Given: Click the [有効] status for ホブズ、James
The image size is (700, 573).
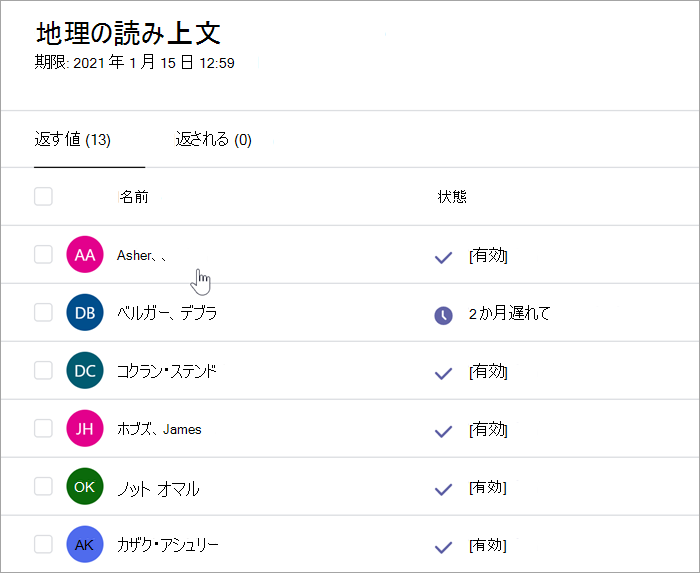Looking at the screenshot, I should (488, 429).
